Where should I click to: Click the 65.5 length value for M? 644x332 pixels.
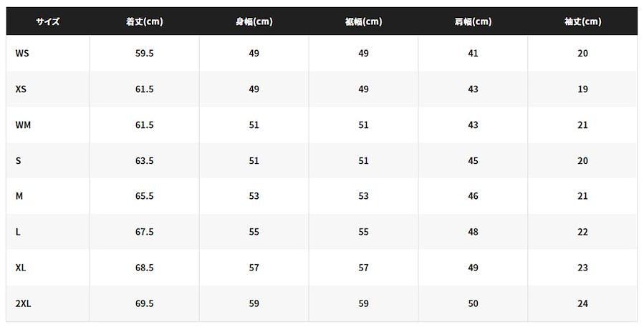[144, 196]
